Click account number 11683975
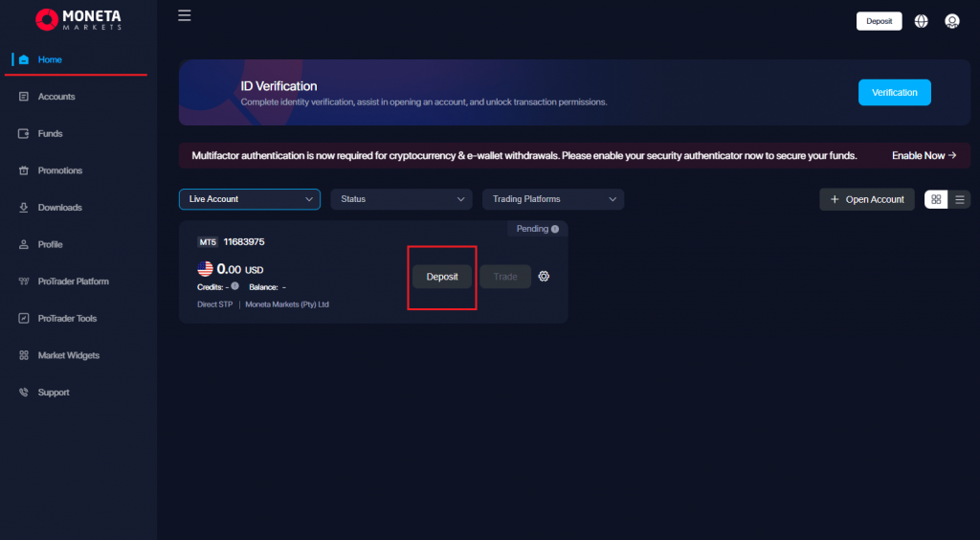The height and width of the screenshot is (540, 980). click(x=244, y=242)
